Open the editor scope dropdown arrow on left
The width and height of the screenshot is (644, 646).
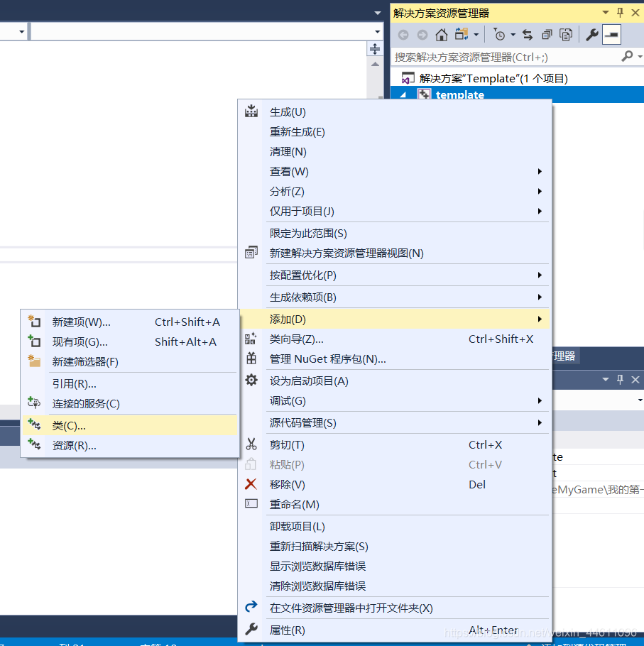click(x=21, y=31)
